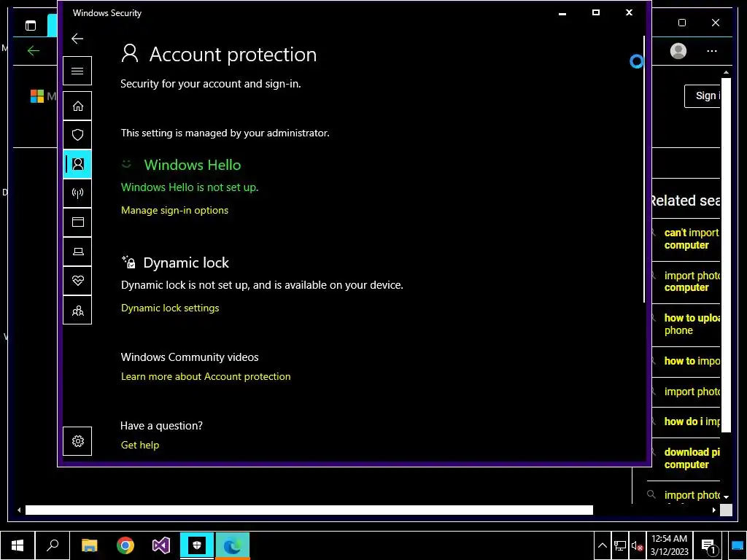This screenshot has height=560, width=747.
Task: Open Firewall & network protection icon
Action: click(x=77, y=193)
